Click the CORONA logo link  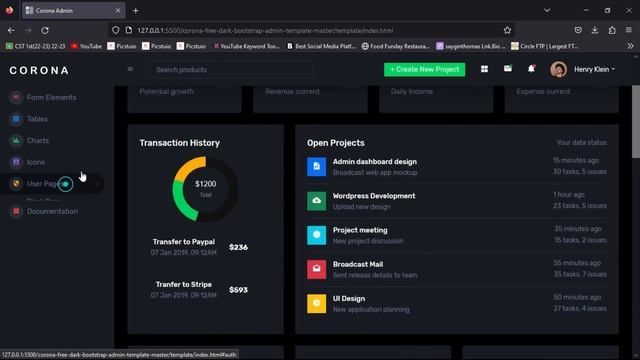(39, 70)
